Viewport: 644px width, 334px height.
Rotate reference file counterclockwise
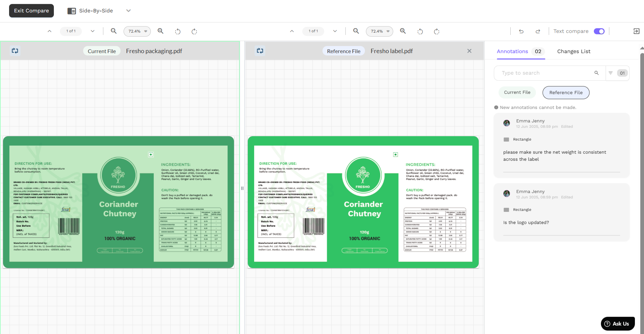click(x=420, y=31)
